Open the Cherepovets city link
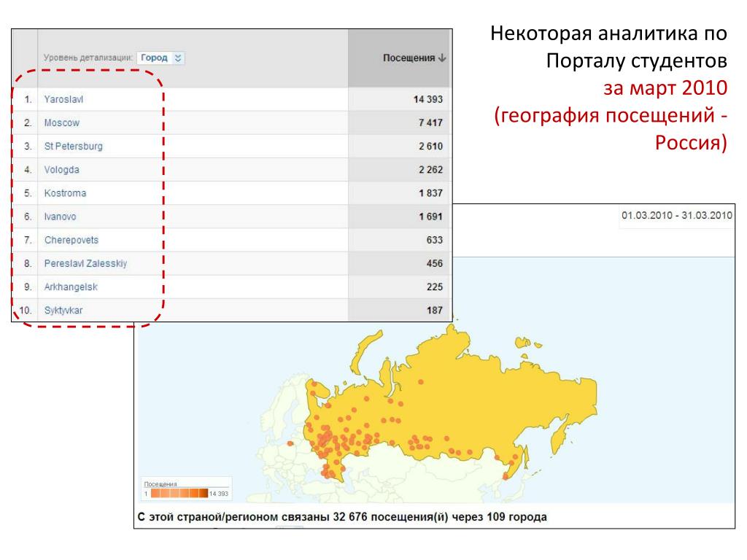The image size is (747, 560). pyautogui.click(x=71, y=240)
